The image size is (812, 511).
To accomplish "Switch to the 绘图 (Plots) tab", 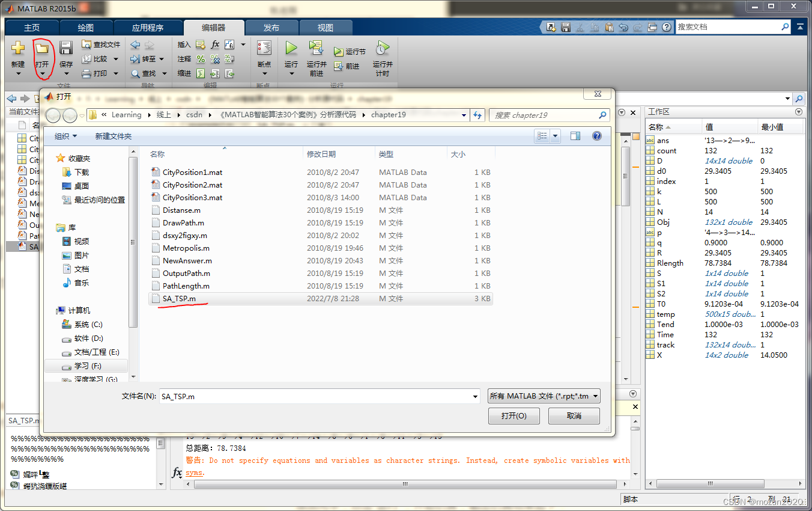I will [86, 28].
